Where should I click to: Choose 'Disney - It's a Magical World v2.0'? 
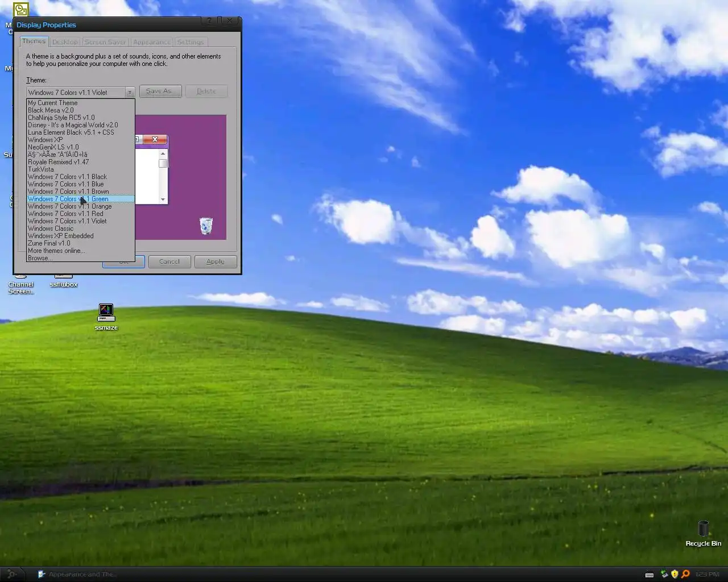[81, 125]
